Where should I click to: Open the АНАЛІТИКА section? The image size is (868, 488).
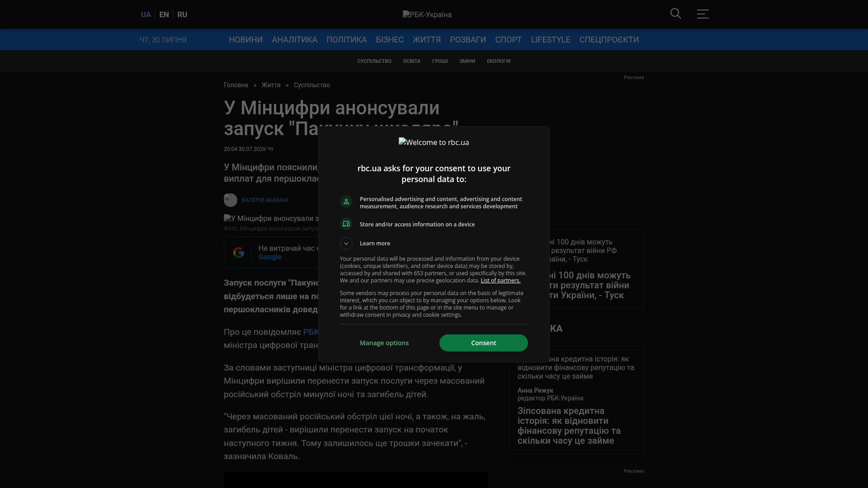pyautogui.click(x=294, y=40)
